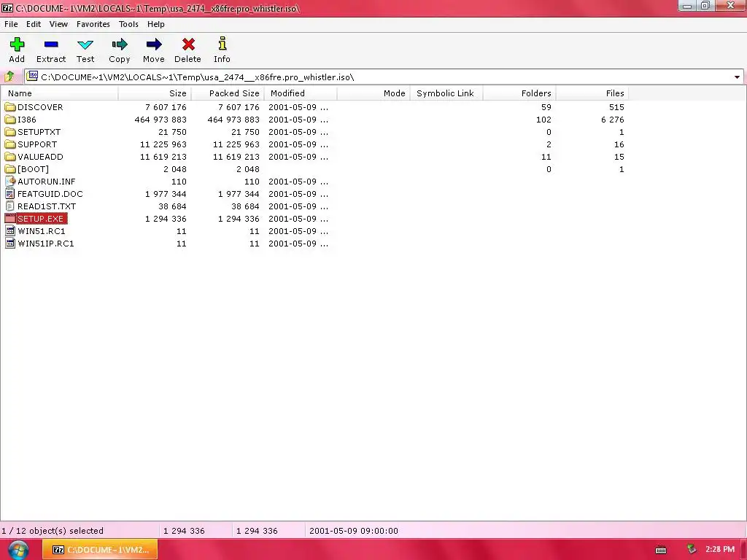The width and height of the screenshot is (747, 560).
Task: Click status bar date 2001-05-09 09:00:00
Action: [354, 531]
